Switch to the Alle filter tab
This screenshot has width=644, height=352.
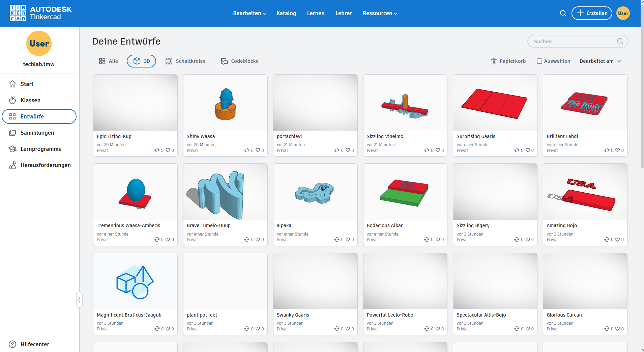[x=108, y=61]
